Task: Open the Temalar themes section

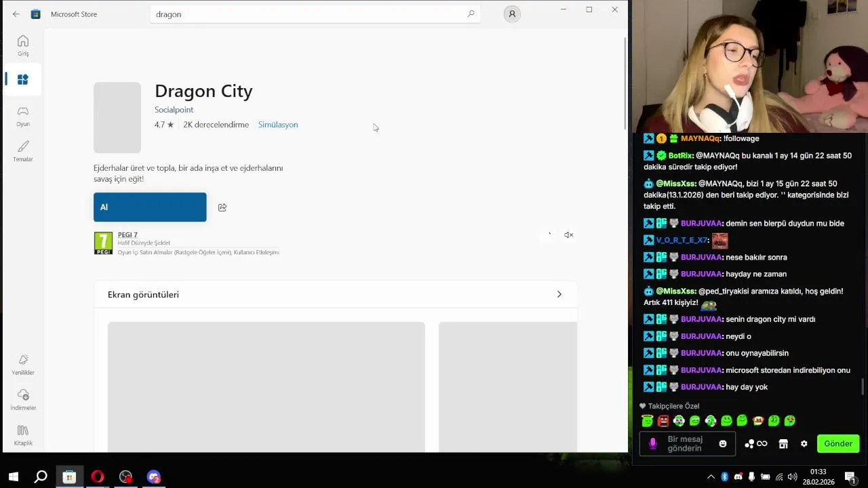Action: point(23,151)
